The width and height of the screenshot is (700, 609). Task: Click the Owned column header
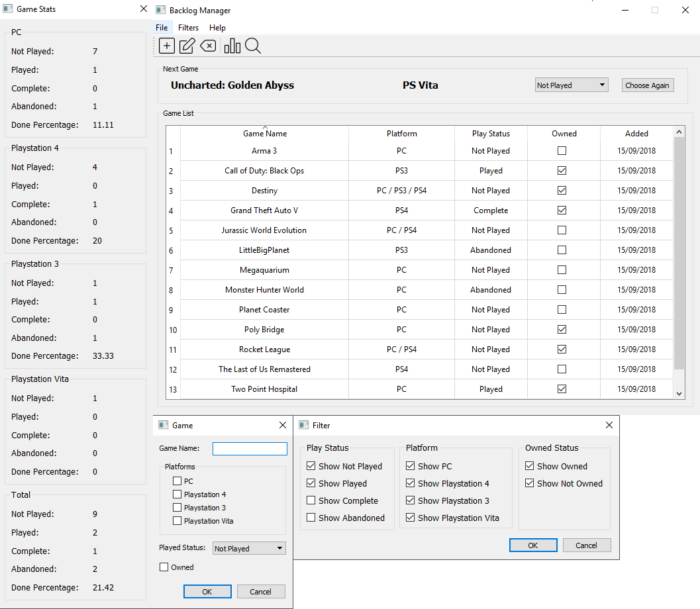[x=564, y=134]
